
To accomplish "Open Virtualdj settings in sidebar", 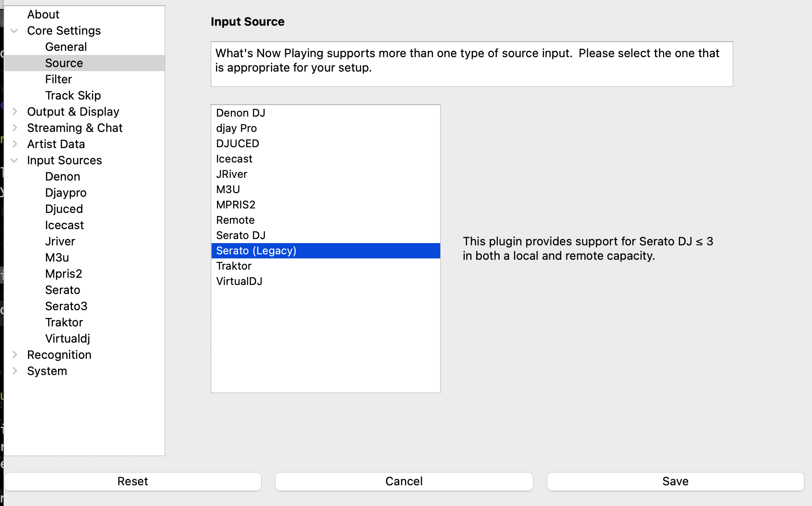I will [68, 339].
